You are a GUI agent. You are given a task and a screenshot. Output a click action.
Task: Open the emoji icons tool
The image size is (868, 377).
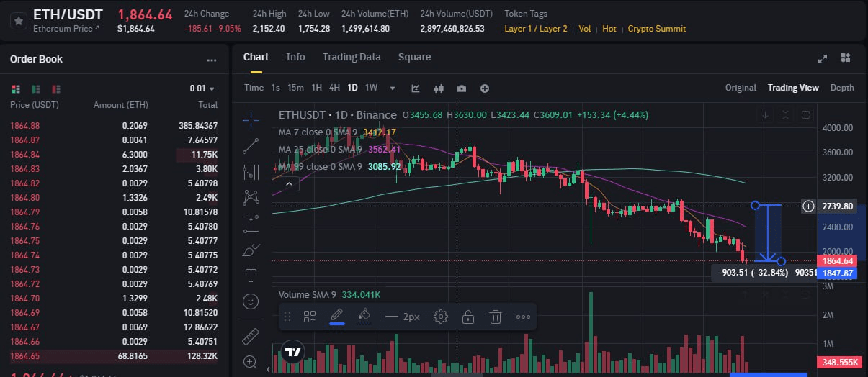[x=251, y=301]
